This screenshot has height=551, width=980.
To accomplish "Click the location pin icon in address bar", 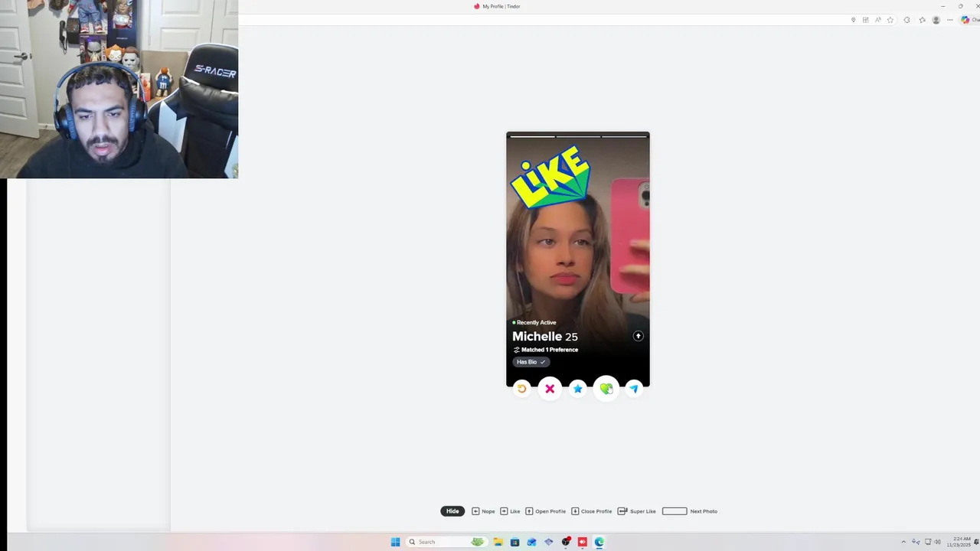I will coord(854,20).
